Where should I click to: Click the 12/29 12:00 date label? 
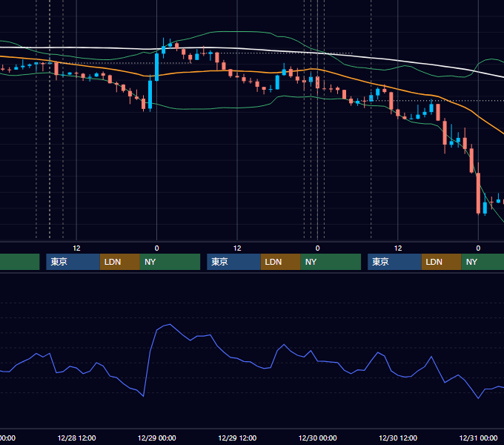237,438
